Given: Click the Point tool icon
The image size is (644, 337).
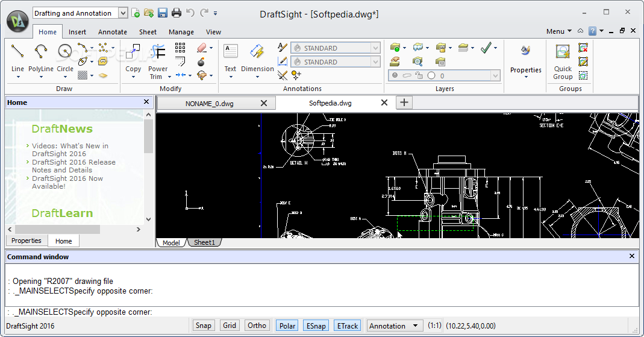Looking at the screenshot, I should [x=103, y=47].
